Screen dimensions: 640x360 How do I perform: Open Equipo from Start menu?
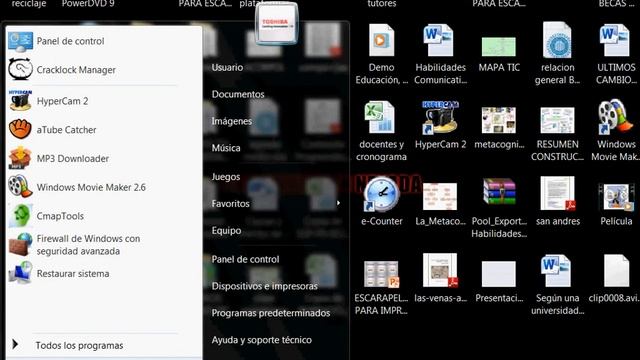[226, 231]
